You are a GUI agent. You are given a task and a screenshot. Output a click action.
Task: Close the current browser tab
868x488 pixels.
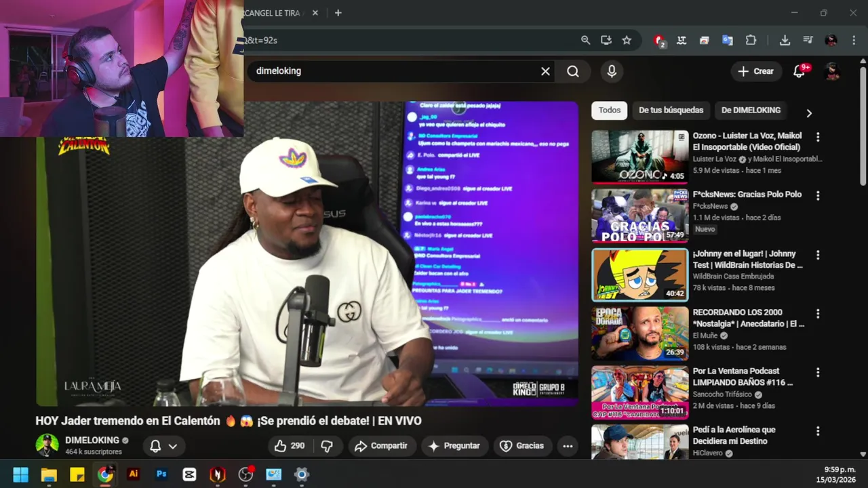pyautogui.click(x=315, y=13)
